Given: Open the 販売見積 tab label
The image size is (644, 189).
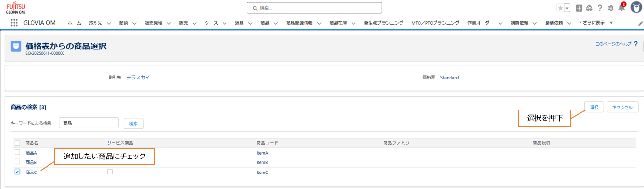Looking at the screenshot, I should pyautogui.click(x=154, y=23).
